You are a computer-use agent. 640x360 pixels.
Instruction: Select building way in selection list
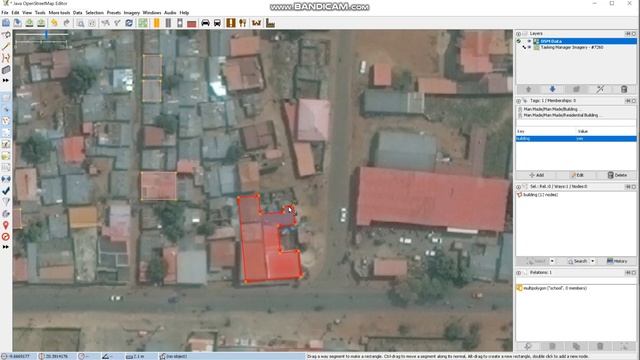click(x=541, y=195)
